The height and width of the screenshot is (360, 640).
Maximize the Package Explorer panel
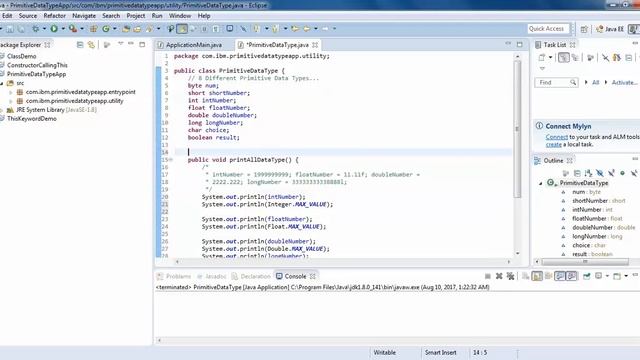(x=142, y=44)
